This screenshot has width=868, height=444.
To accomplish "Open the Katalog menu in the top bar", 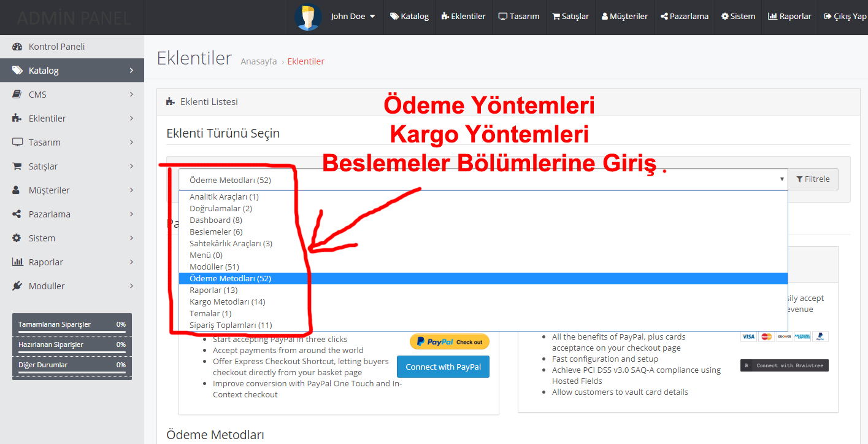I will (409, 16).
